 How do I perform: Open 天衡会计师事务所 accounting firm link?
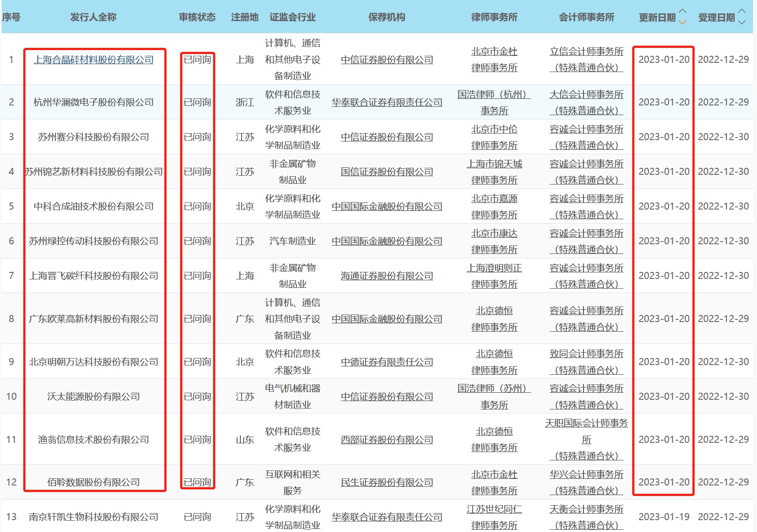click(587, 517)
